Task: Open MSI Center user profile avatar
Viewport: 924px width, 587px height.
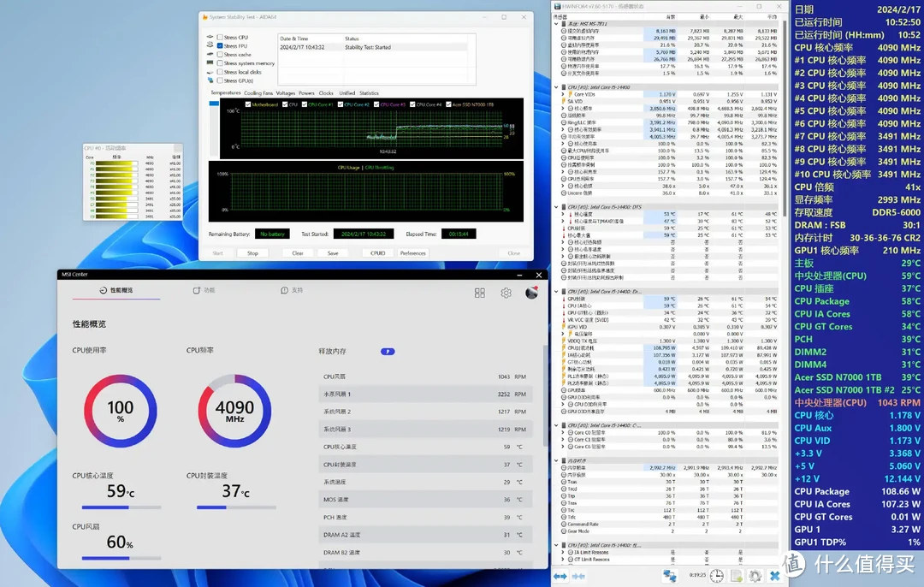Action: coord(531,293)
